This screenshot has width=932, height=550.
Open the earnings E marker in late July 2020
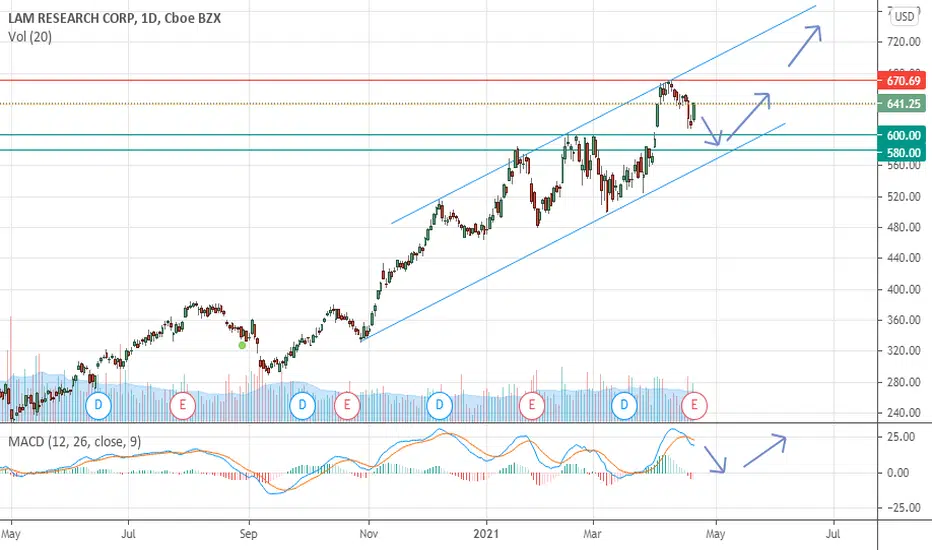[x=182, y=406]
